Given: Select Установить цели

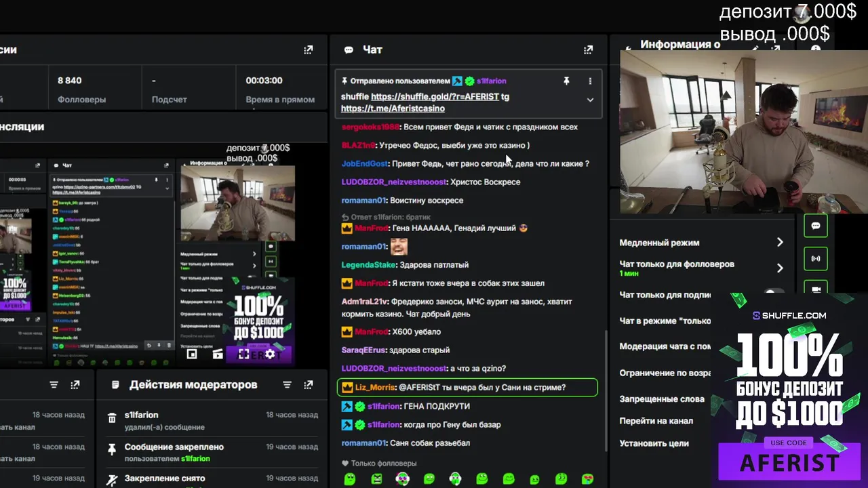Looking at the screenshot, I should point(654,443).
